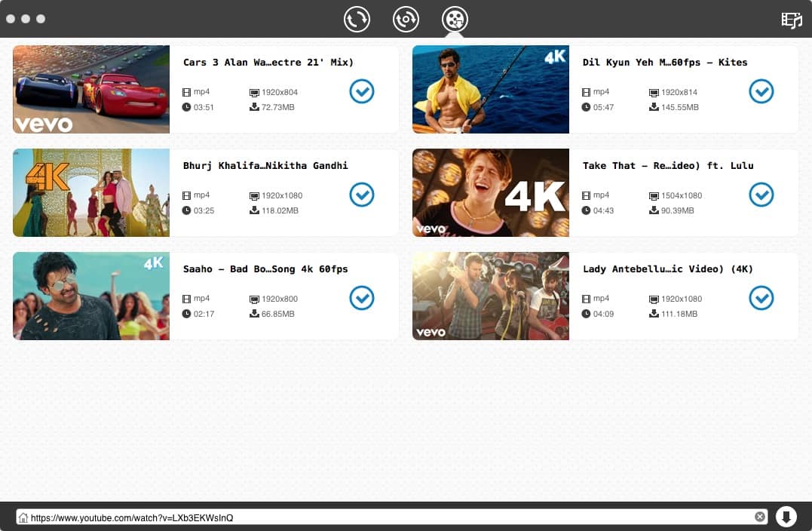This screenshot has height=531, width=812.
Task: Click the 118.02MB file size
Action: pyautogui.click(x=280, y=211)
